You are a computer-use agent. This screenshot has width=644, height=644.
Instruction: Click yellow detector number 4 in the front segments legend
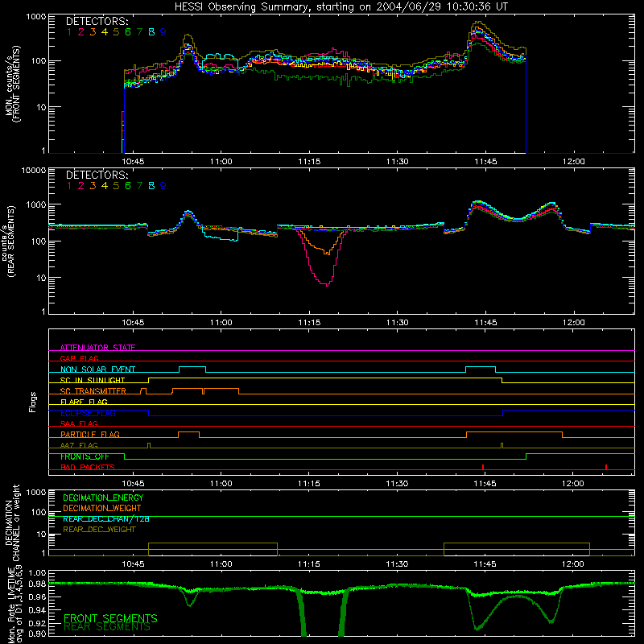pos(105,32)
